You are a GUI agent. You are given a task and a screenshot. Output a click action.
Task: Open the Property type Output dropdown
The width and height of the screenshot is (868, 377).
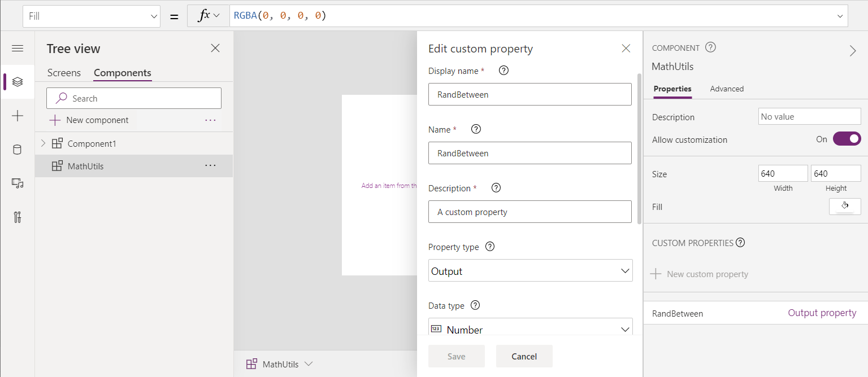[530, 271]
